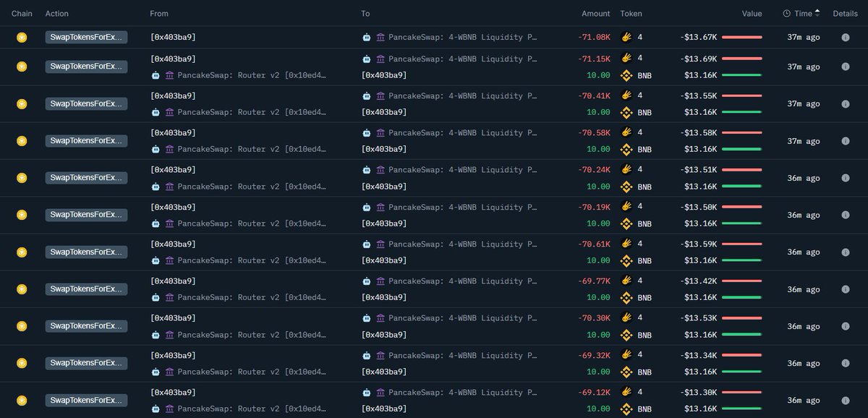
Task: Open details info icon for -69.77K row
Action: 845,289
